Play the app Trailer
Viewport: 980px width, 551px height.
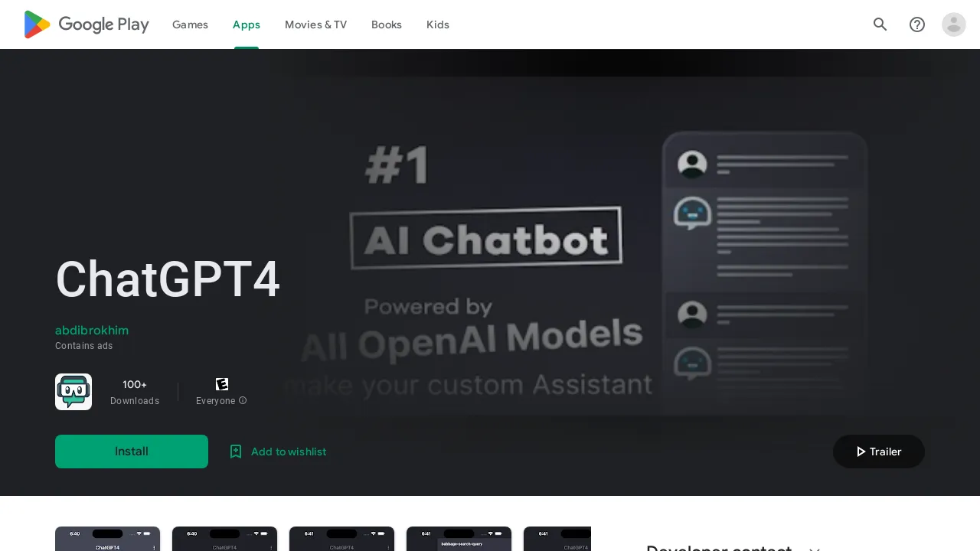click(x=879, y=452)
